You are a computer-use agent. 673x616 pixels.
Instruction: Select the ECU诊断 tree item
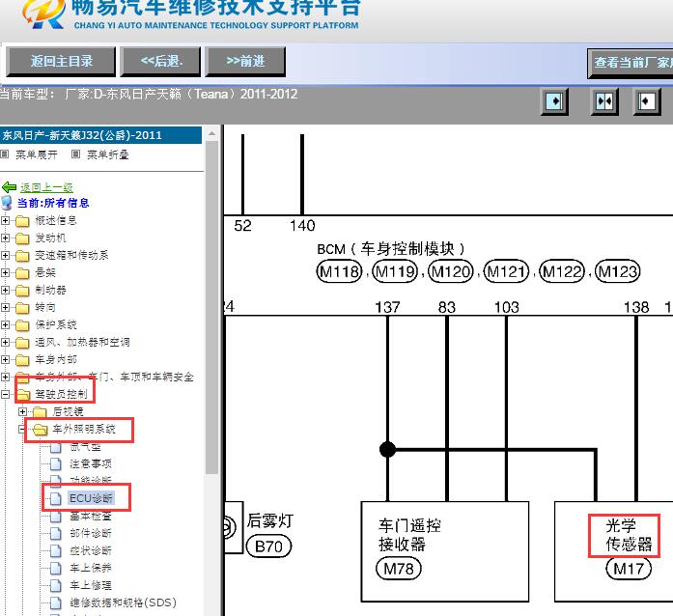coord(91,498)
